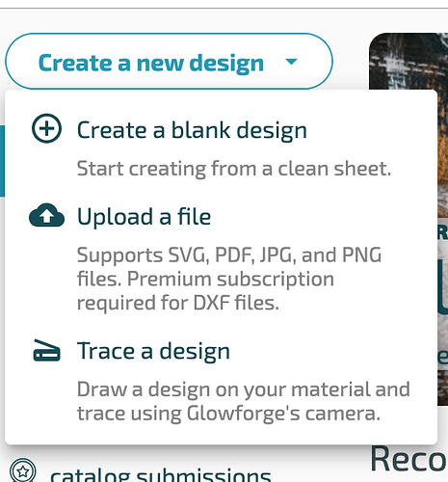Click the scanner trace icon
Screen dimensions: 448x482
46,350
